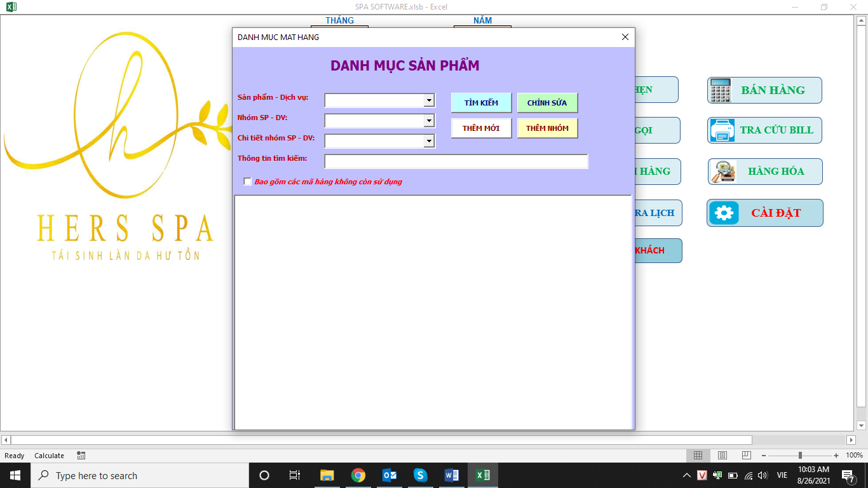This screenshot has width=868, height=488.
Task: Click the Windows search box
Action: (140, 475)
